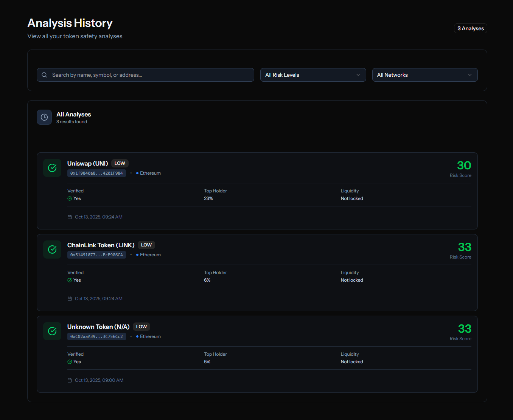Open the ChainLink Token (LINK) title
513x420 pixels.
coord(101,245)
